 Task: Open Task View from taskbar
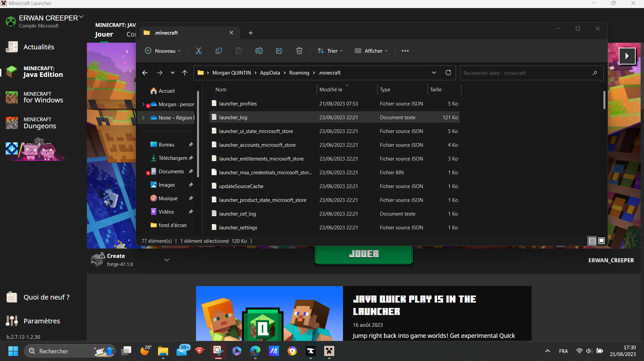point(127,351)
